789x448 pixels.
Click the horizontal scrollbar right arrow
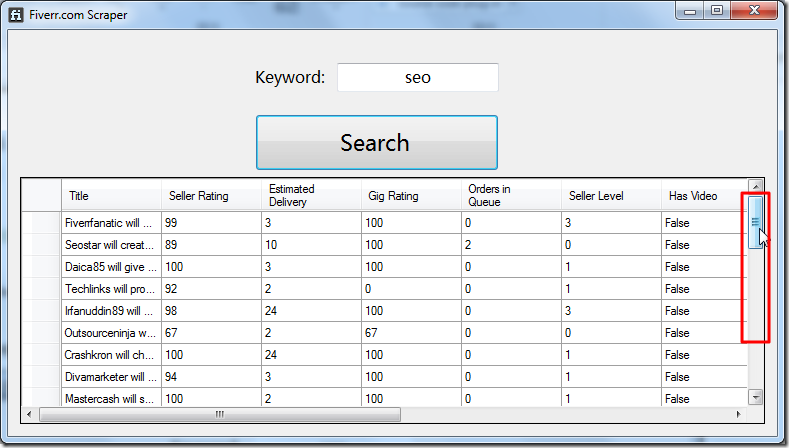click(738, 414)
